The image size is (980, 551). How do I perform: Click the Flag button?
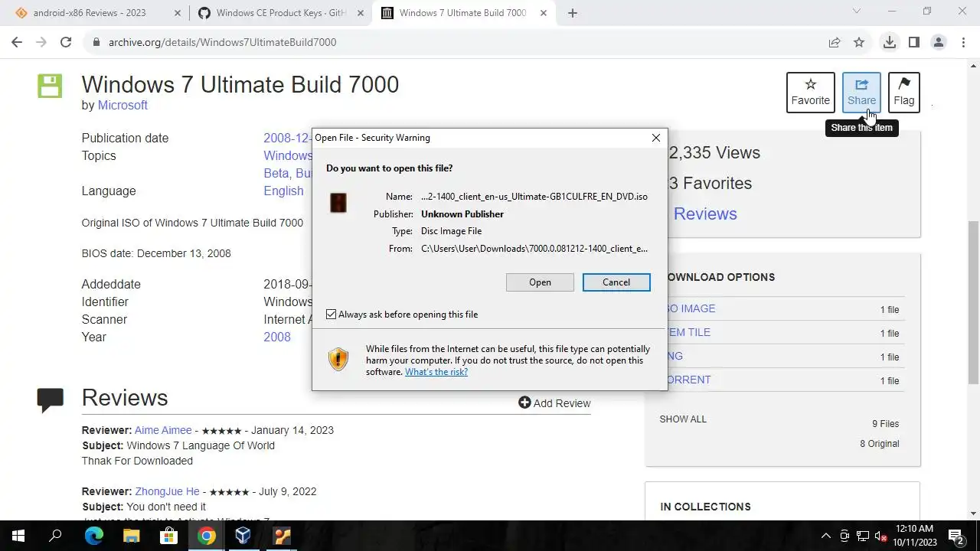903,92
